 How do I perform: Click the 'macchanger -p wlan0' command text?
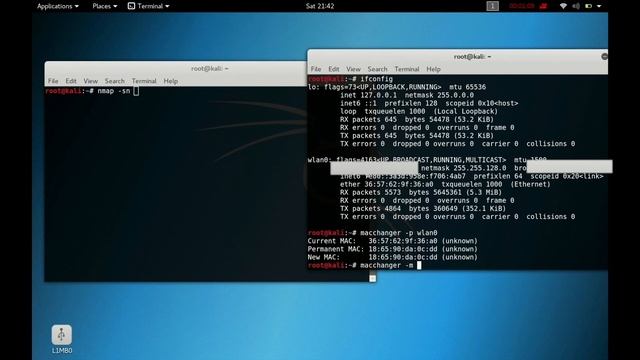[399, 233]
